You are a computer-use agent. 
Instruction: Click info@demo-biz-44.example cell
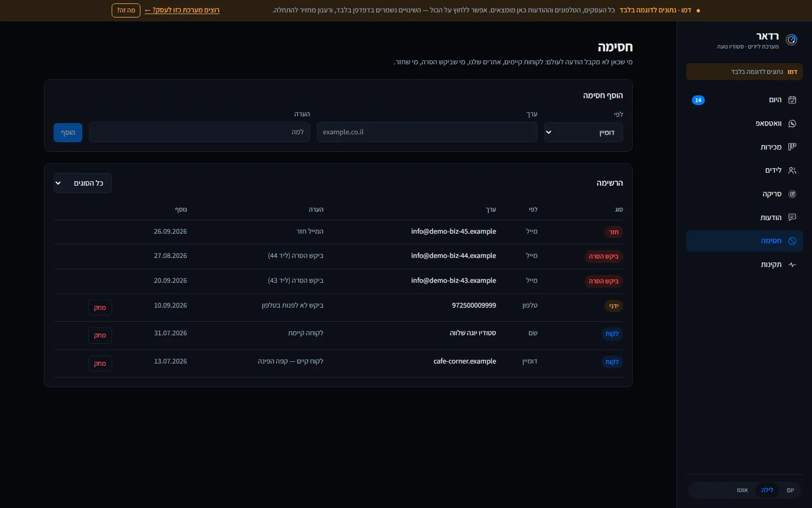coord(453,256)
